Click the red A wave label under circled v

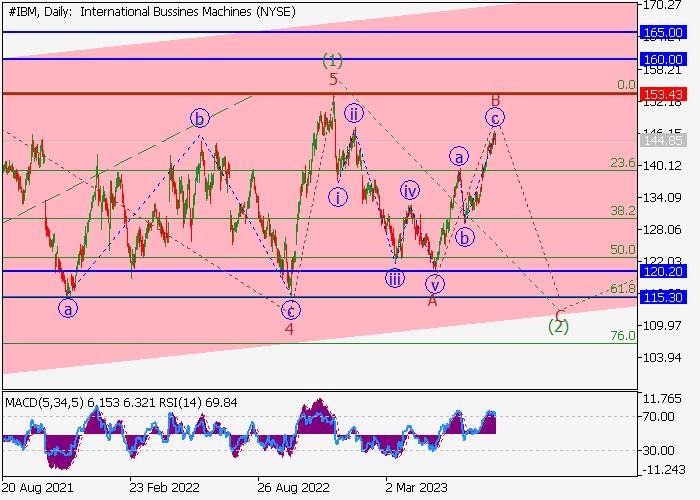click(432, 301)
